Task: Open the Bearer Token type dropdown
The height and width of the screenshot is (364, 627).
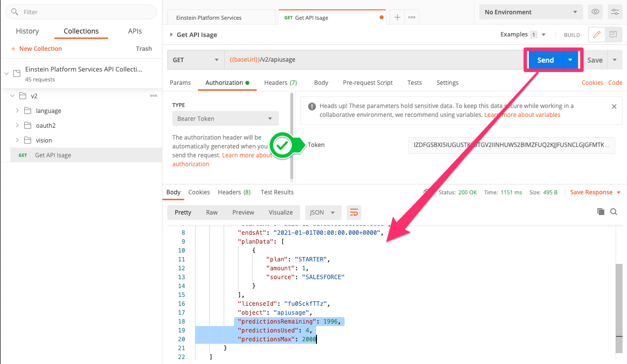Action: click(x=226, y=118)
